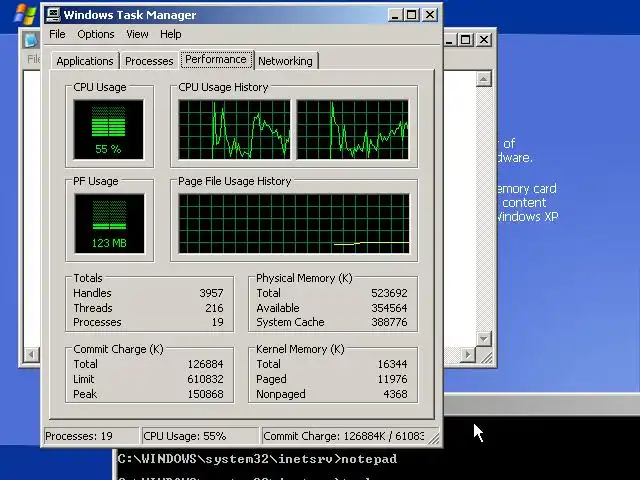Close the Windows Task Manager window
This screenshot has width=640, height=480.
coord(430,16)
